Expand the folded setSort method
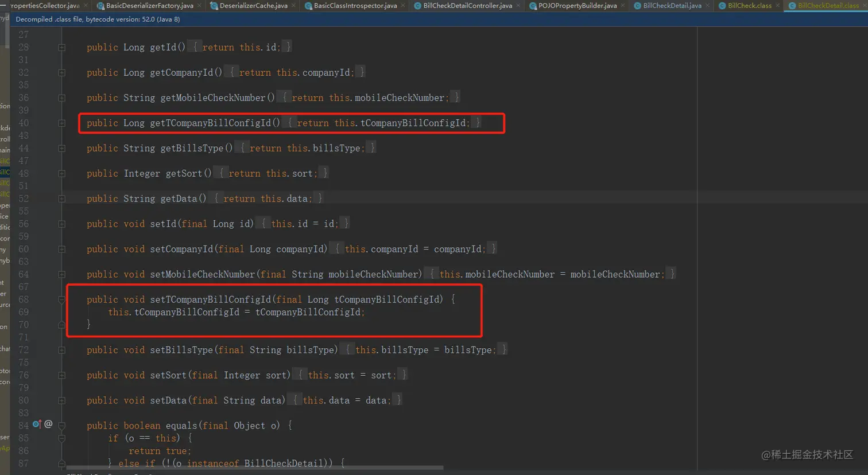This screenshot has height=475, width=868. point(61,376)
